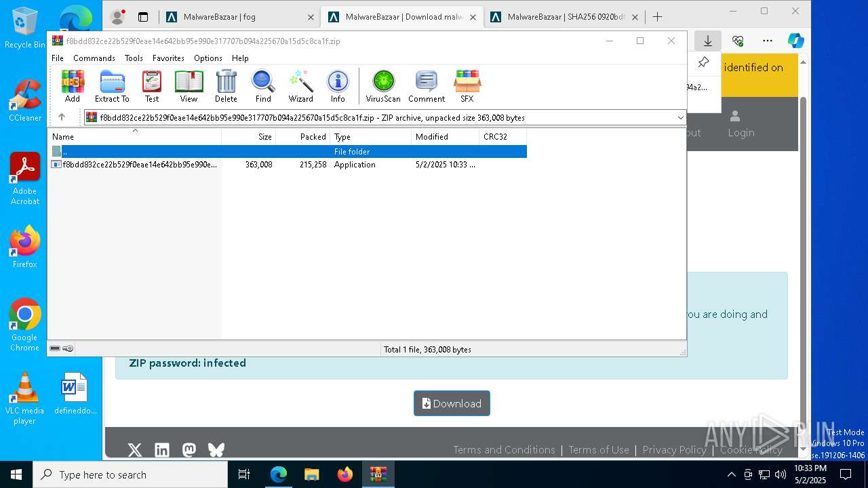Click the Download button on MalwareBazaar
The image size is (868, 488).
click(452, 403)
